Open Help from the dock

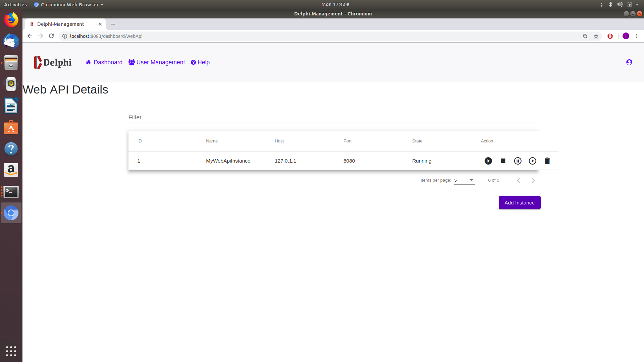[11, 148]
